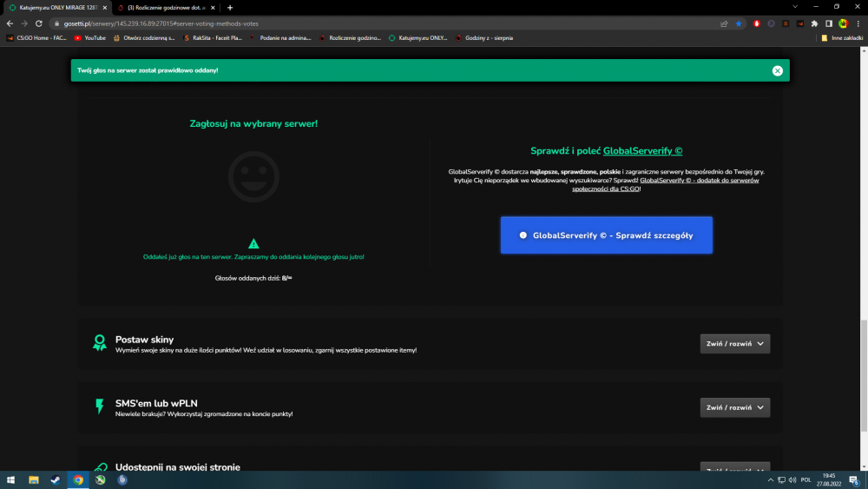Open the Katujemy.eu ONLY bookmark
The image size is (868, 489).
click(x=418, y=37)
